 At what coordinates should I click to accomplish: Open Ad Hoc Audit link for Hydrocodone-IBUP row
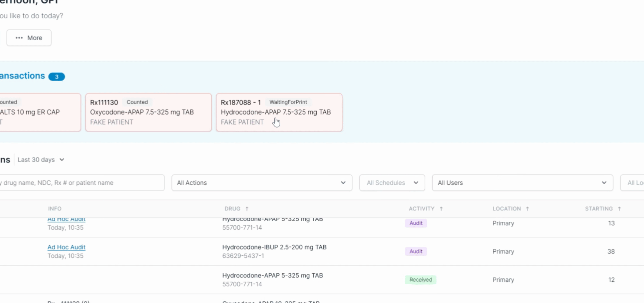pyautogui.click(x=67, y=247)
